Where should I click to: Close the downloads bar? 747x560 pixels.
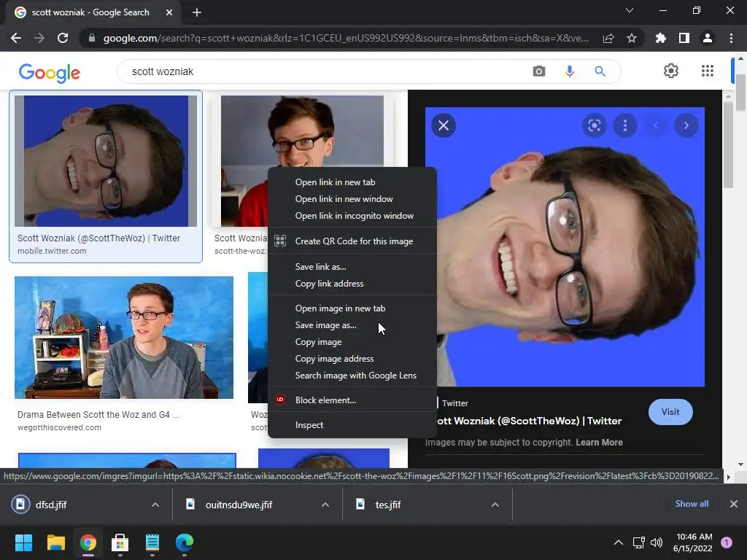(x=734, y=504)
